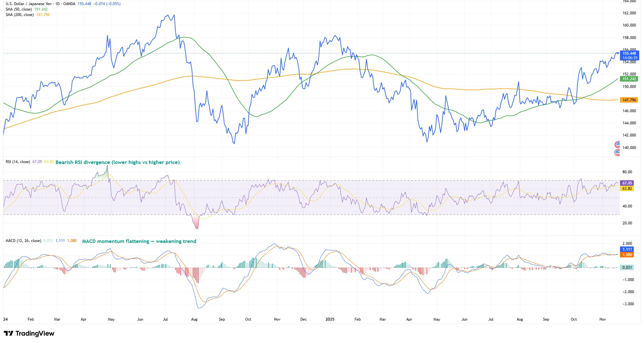Click the lower US flag economic event icon

(x=617, y=152)
